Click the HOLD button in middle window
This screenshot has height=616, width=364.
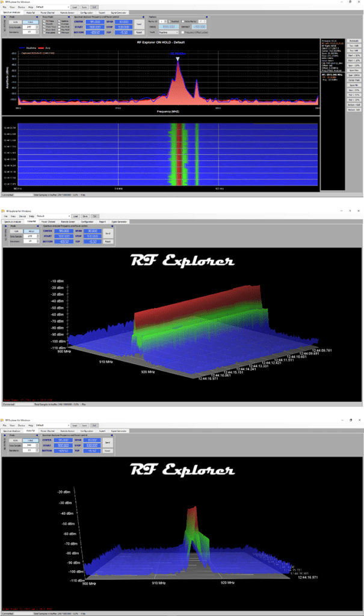[28, 230]
